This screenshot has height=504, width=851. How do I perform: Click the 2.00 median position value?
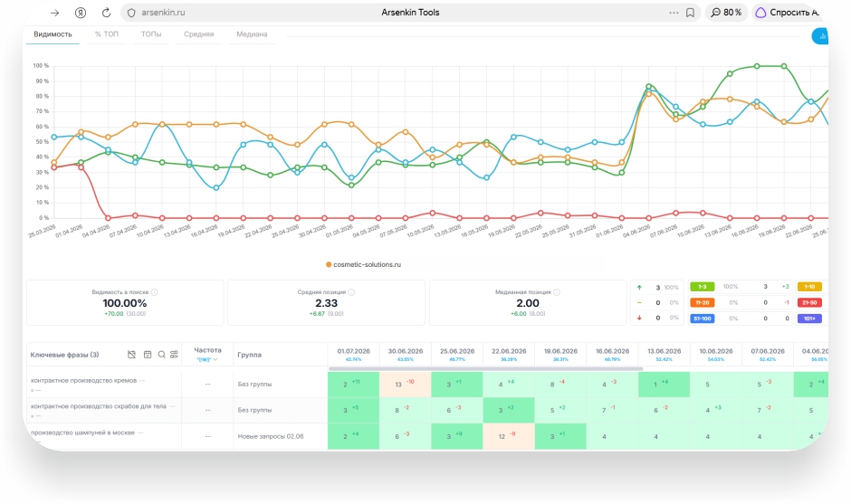pos(528,303)
